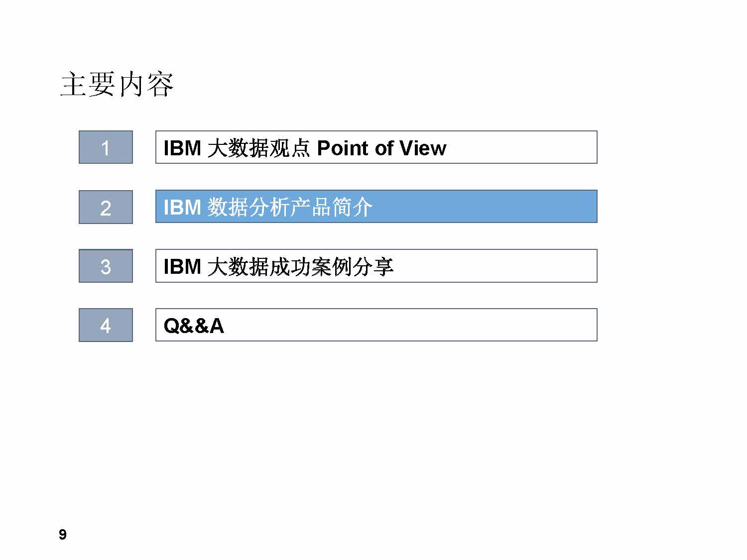Screen dimensions: 747x560
Task: Select the number "3" agenda box
Action: click(106, 266)
